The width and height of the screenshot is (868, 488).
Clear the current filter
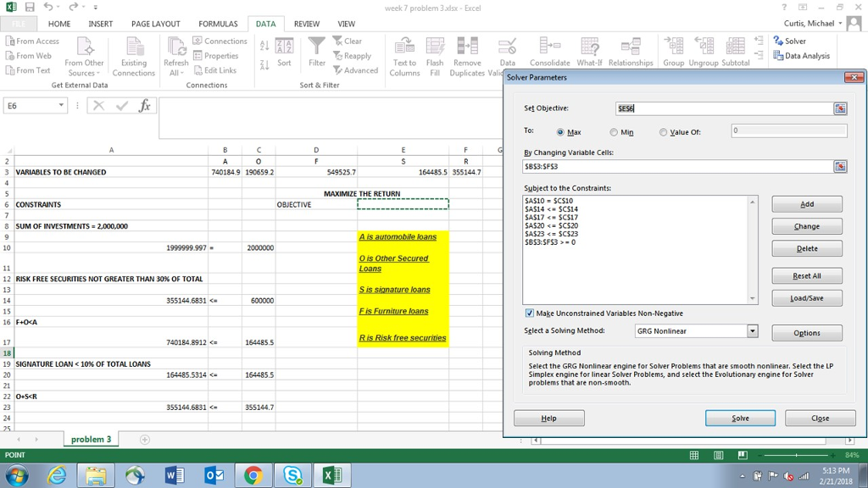(347, 41)
